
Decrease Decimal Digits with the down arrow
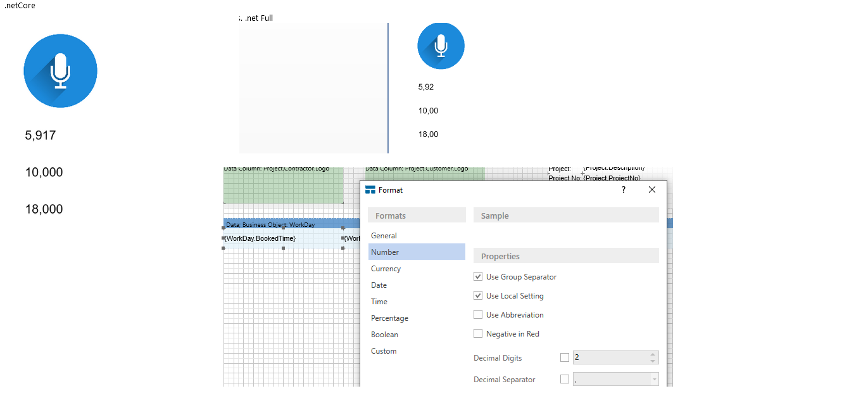click(653, 361)
